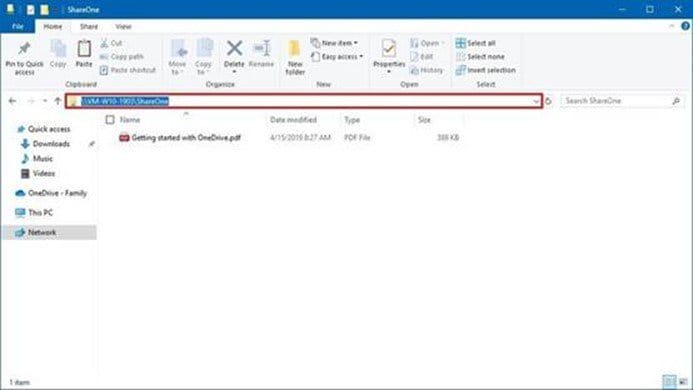This screenshot has width=693, height=390.
Task: Open the File menu tab
Action: tap(18, 27)
